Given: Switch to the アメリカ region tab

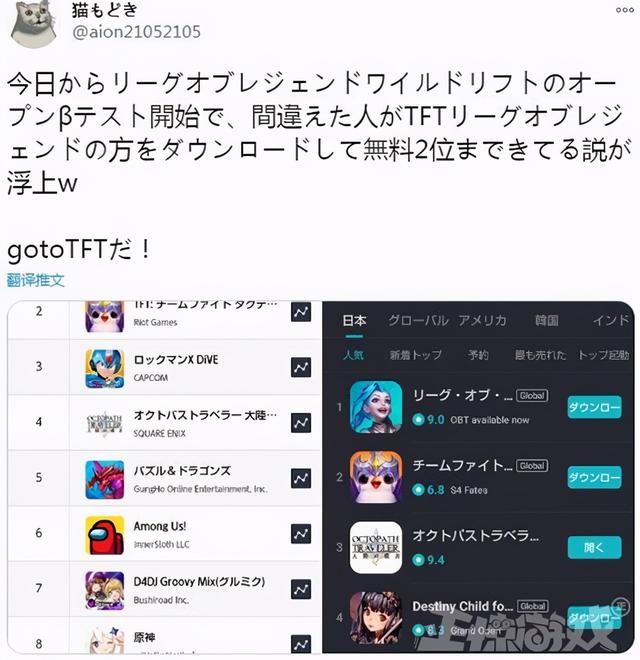Looking at the screenshot, I should [x=482, y=321].
